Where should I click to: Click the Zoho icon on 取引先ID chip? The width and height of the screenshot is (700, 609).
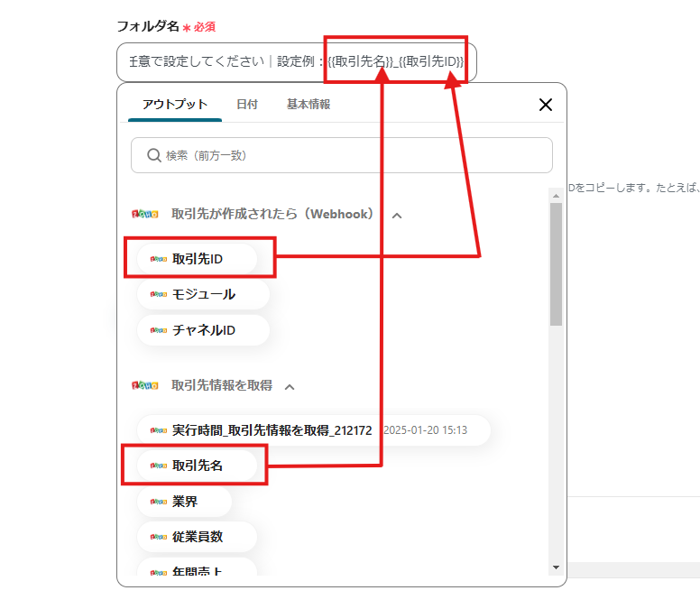click(159, 259)
